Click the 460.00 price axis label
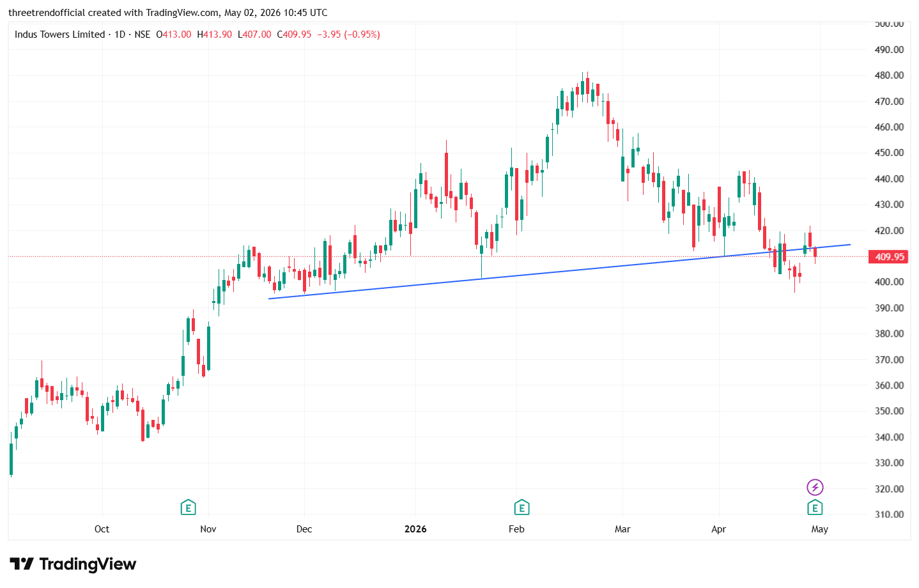919x588 pixels. 889,127
